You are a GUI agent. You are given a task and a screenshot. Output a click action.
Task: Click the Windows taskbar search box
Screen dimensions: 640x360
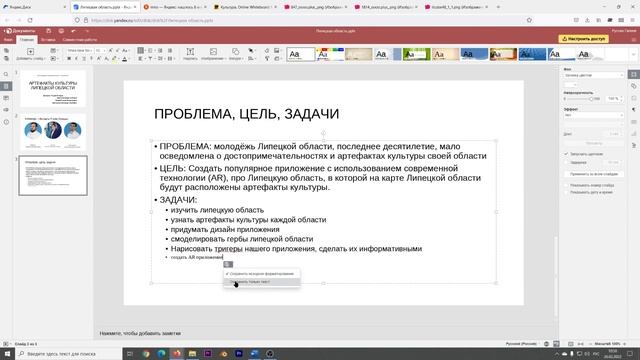69,353
